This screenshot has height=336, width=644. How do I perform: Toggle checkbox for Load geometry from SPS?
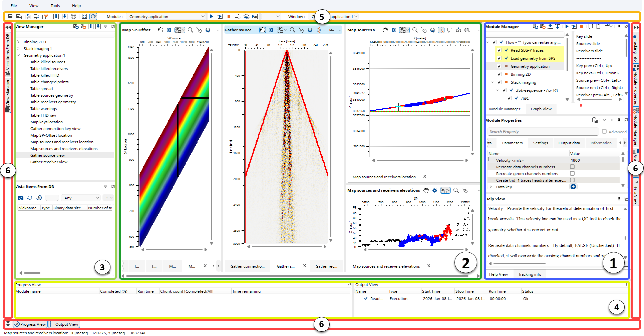click(499, 58)
